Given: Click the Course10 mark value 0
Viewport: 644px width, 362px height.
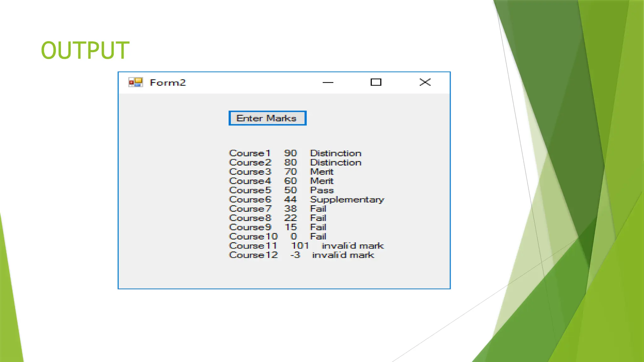Looking at the screenshot, I should click(294, 237).
